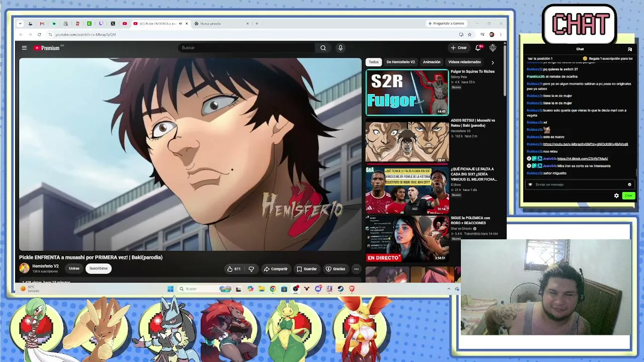Reload the page in Chrome
Viewport: 644px width, 362px height.
[39, 35]
